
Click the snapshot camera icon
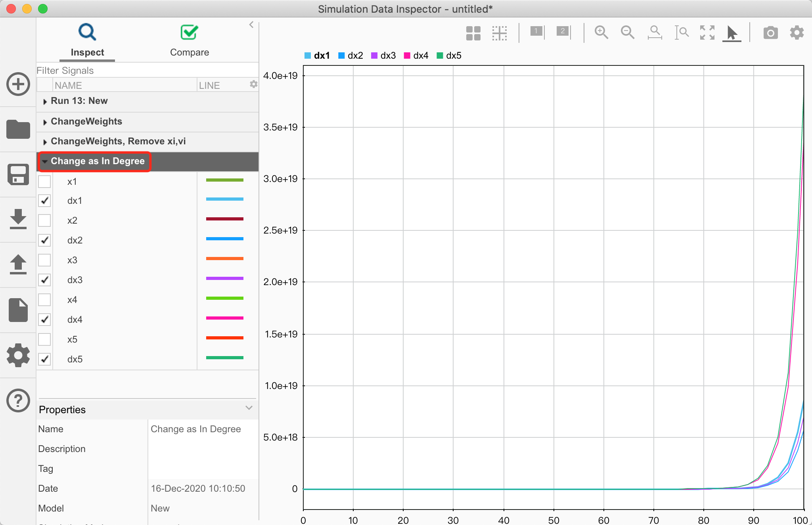[770, 33]
